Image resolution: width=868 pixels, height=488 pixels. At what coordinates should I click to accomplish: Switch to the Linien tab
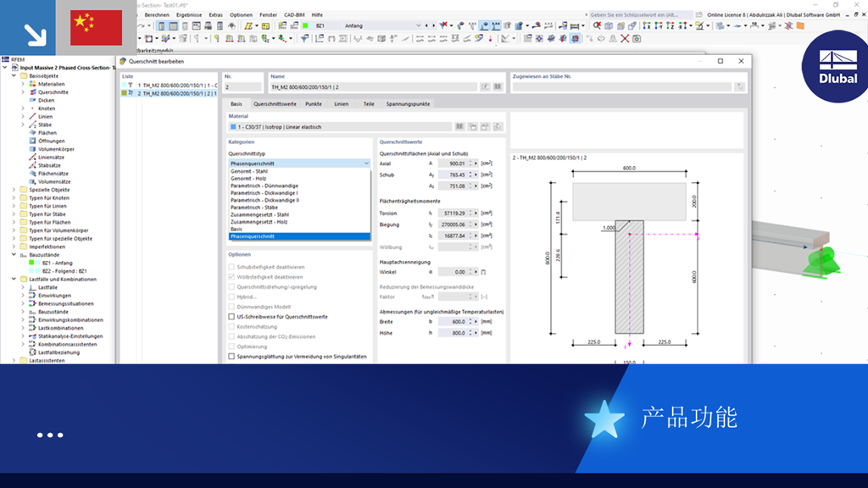tap(342, 104)
